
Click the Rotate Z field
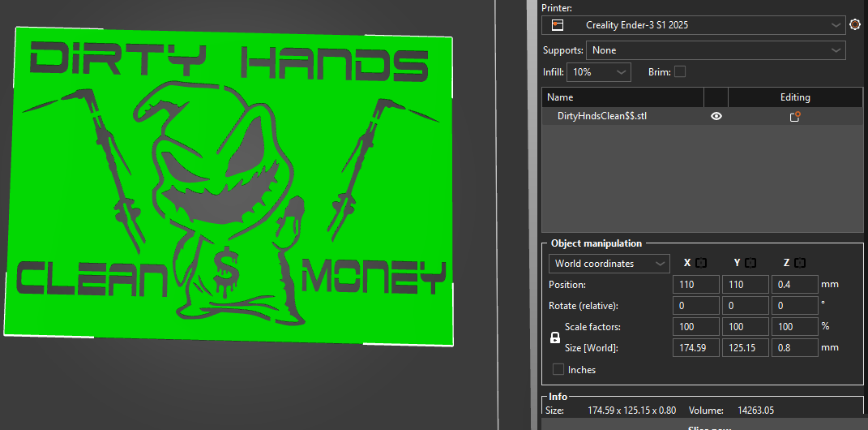pyautogui.click(x=795, y=305)
